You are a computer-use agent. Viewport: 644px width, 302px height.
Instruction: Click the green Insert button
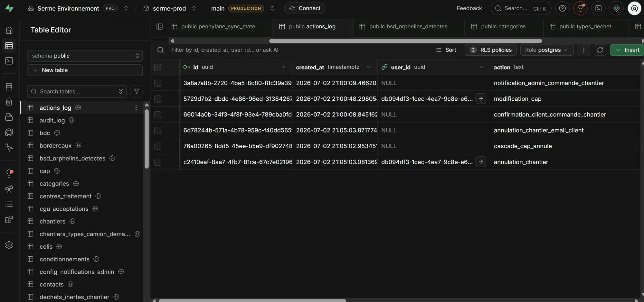coord(627,50)
